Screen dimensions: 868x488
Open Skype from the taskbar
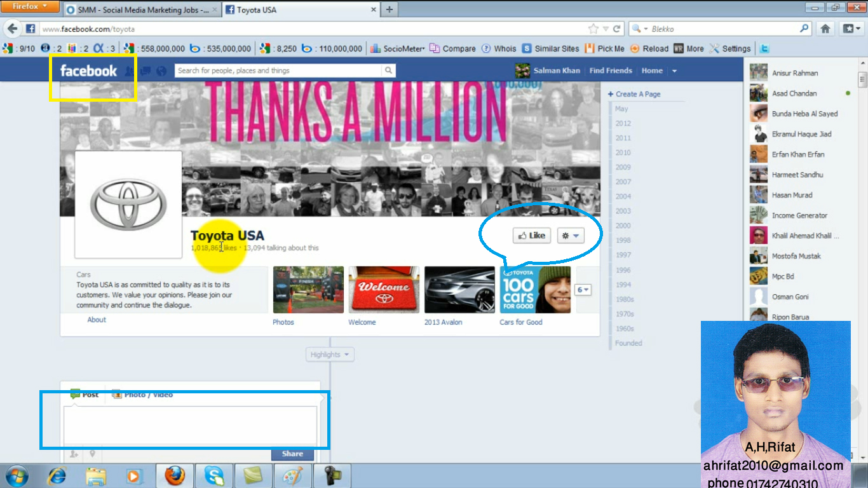click(214, 475)
